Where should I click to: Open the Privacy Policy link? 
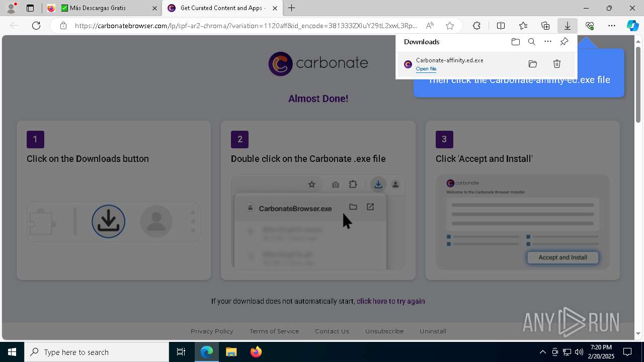tap(212, 331)
